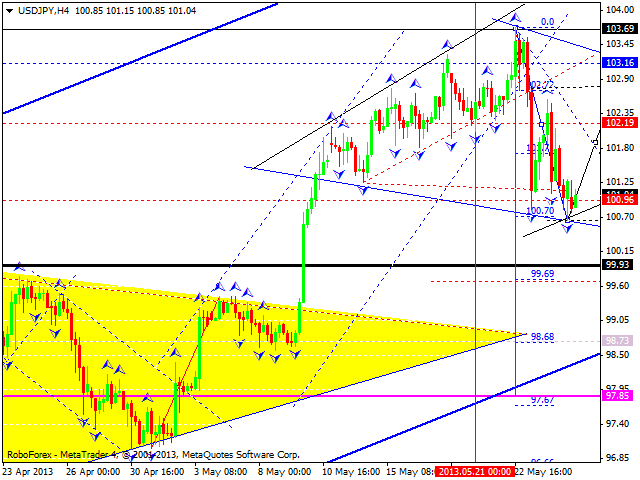Click the 26 Apr 00:00 time label
The height and width of the screenshot is (480, 640).
point(93,472)
